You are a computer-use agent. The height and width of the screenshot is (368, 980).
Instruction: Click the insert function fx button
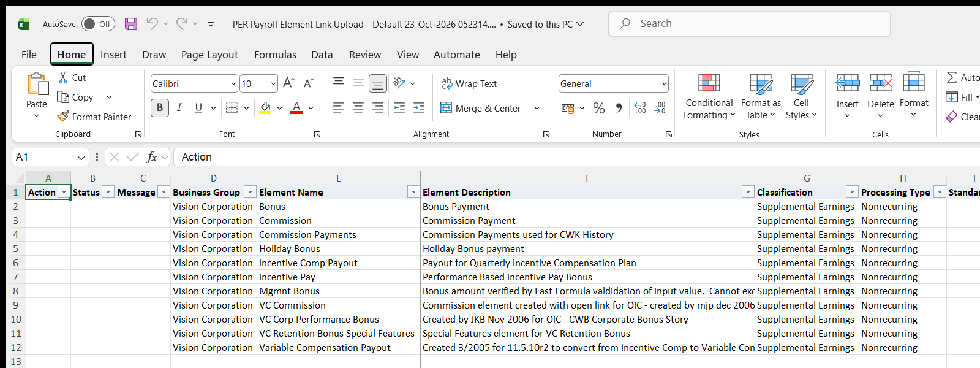click(151, 157)
